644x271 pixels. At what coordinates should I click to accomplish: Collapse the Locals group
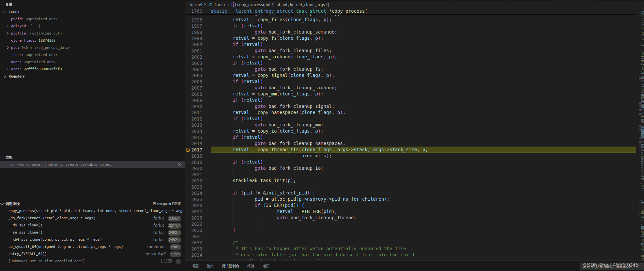tap(5, 12)
